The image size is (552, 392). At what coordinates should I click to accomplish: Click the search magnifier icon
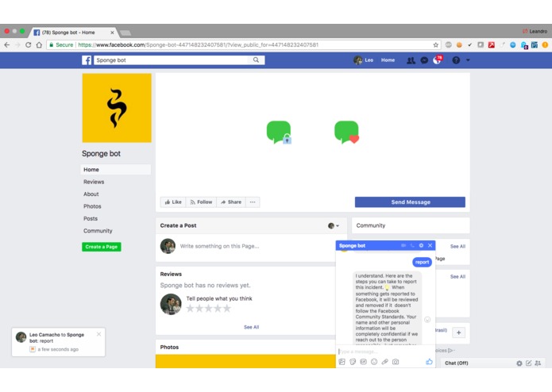[256, 60]
